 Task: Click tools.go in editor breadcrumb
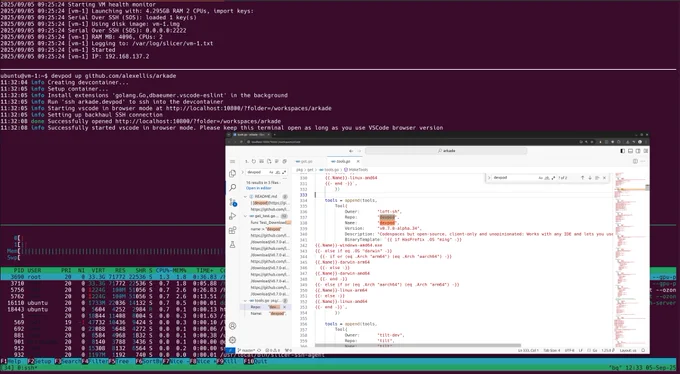tap(331, 170)
